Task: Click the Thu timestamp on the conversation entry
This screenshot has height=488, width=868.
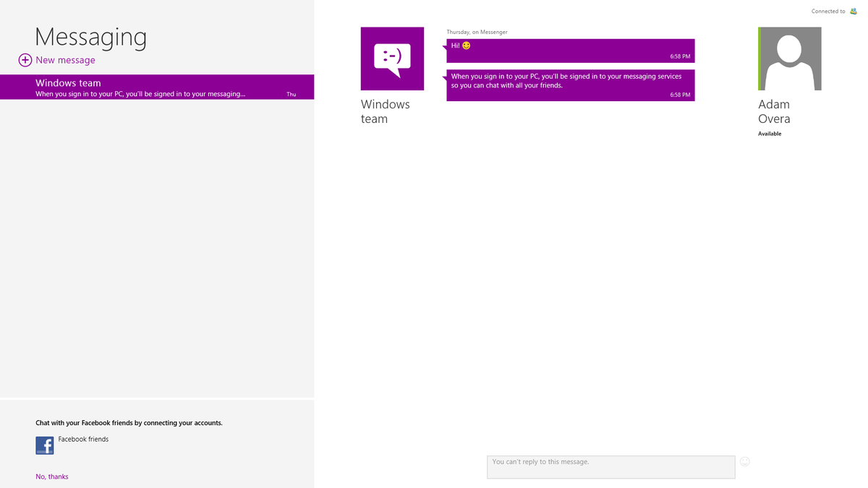Action: (x=292, y=94)
